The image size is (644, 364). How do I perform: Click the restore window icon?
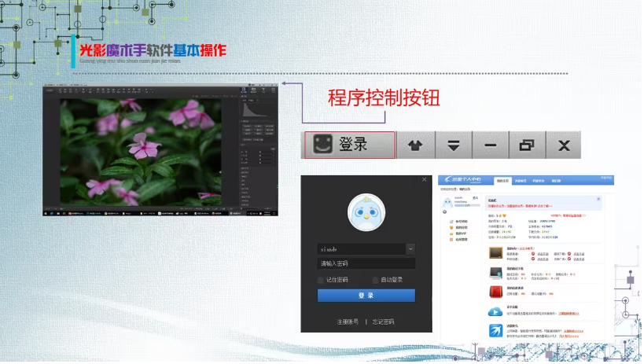tap(526, 145)
